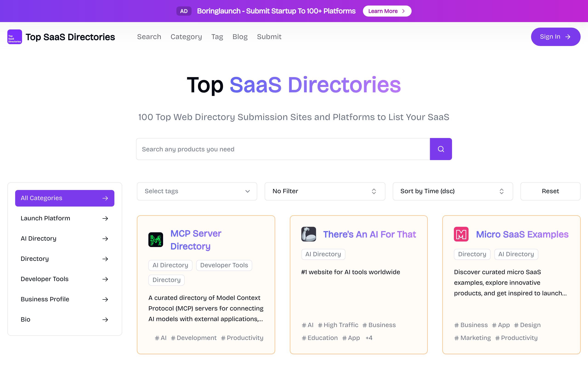
Task: Open MCP Server Directory title link
Action: pyautogui.click(x=196, y=240)
